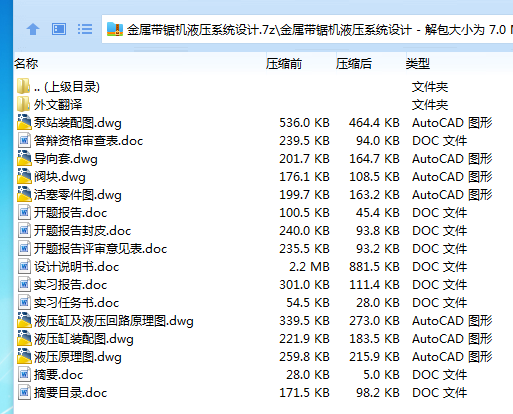Click the AutoCAD icon of 导向套.dwg
Viewport: 513px width, 414px height.
pyautogui.click(x=24, y=158)
